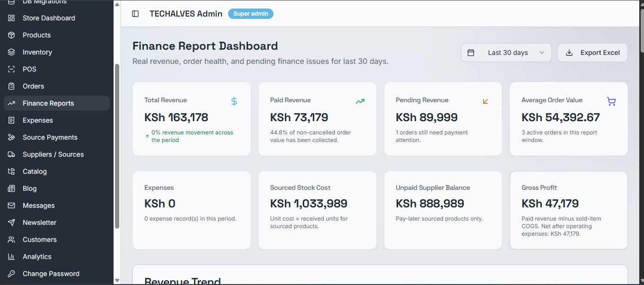Screen dimensions: 644x285
Task: Click the KSh 73,179 paid revenue value
Action: click(x=299, y=117)
